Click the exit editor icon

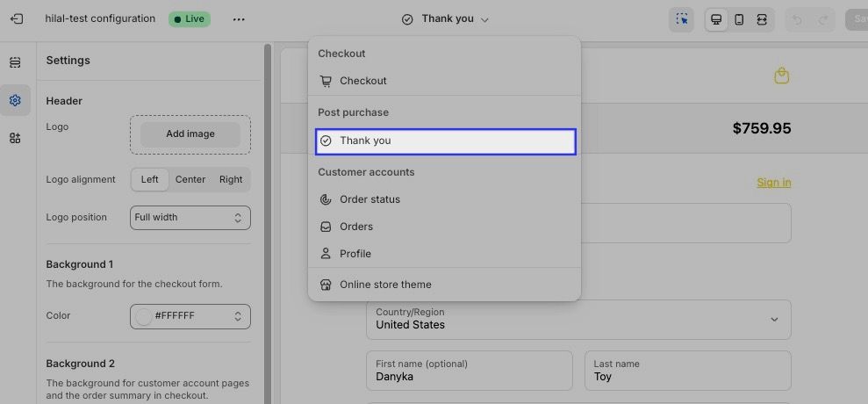pos(16,18)
